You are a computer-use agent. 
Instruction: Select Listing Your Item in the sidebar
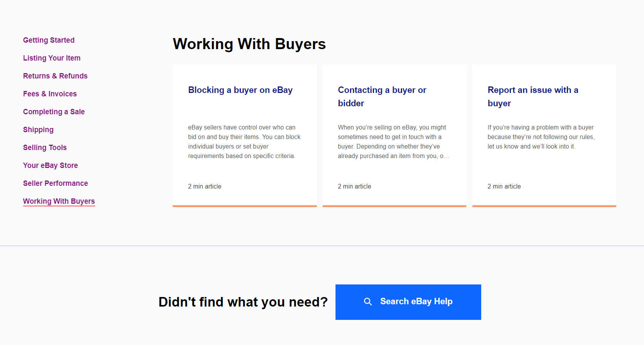[x=52, y=58]
